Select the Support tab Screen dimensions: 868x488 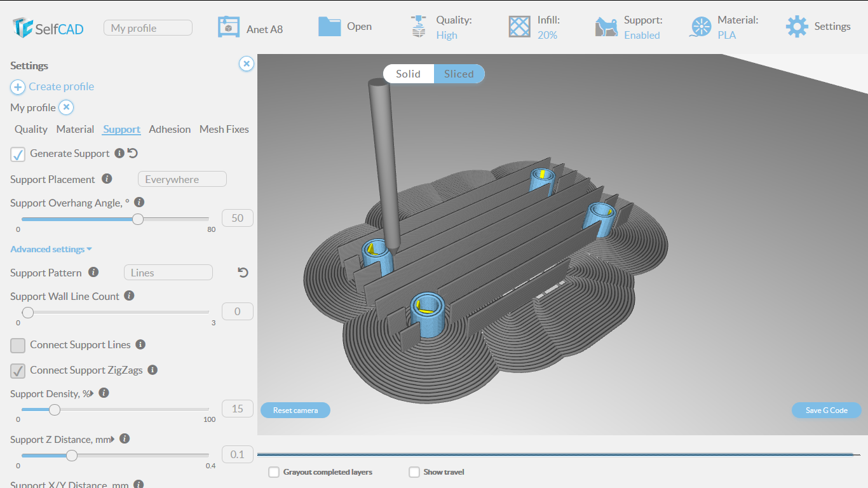click(121, 129)
